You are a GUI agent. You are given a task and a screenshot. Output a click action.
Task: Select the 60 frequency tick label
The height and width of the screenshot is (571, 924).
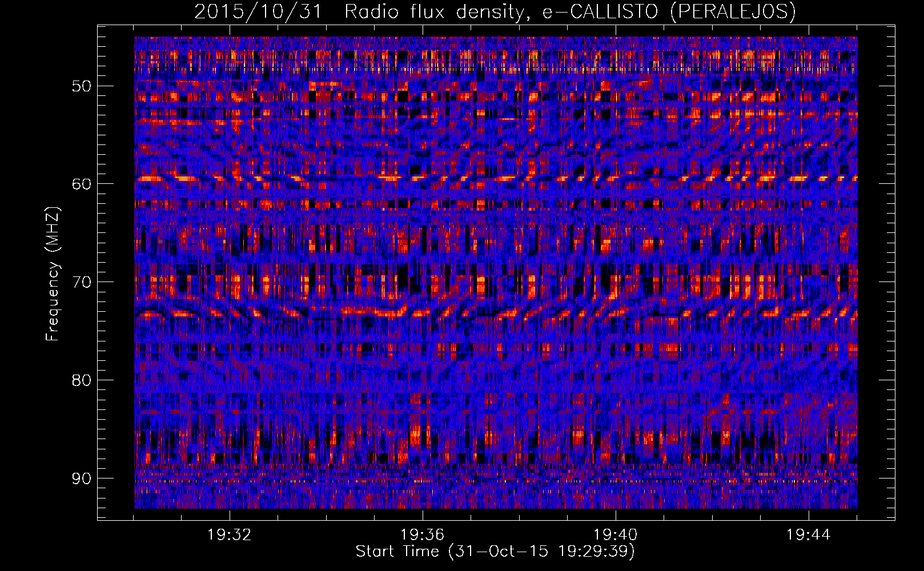click(x=81, y=184)
